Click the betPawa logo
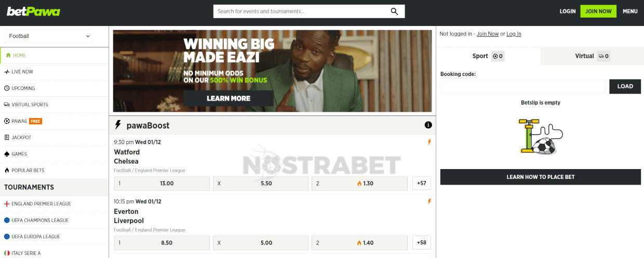This screenshot has height=258, width=644. pyautogui.click(x=33, y=11)
